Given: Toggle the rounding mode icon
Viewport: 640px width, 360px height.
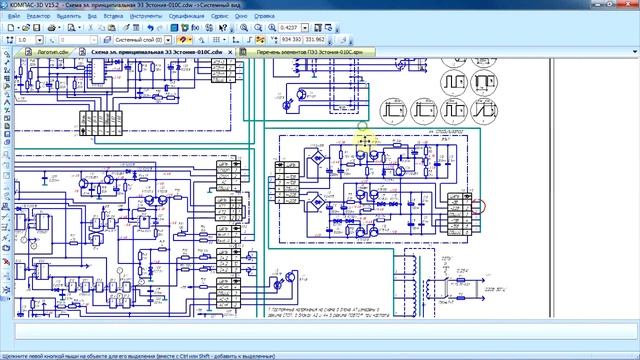Looking at the screenshot, I should click(249, 40).
